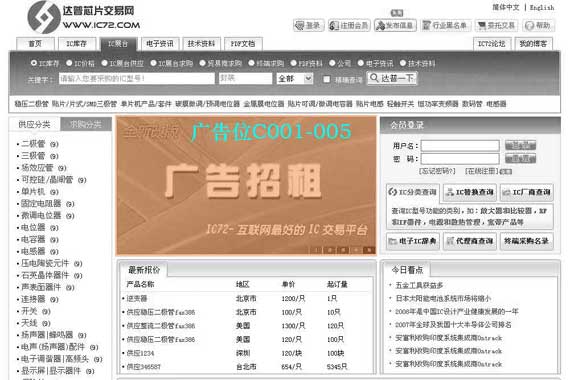Viewport: 570px width, 380px height.
Task: Click the 达普一下 search button
Action: 392,78
